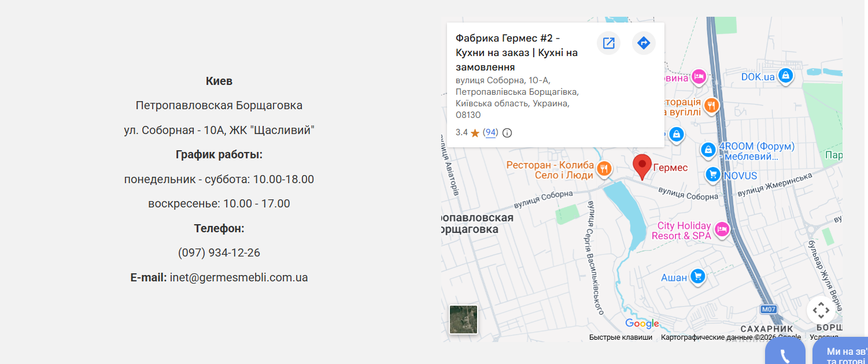The width and height of the screenshot is (868, 364).
Task: Click Картографические данные copyright text
Action: [x=731, y=337]
